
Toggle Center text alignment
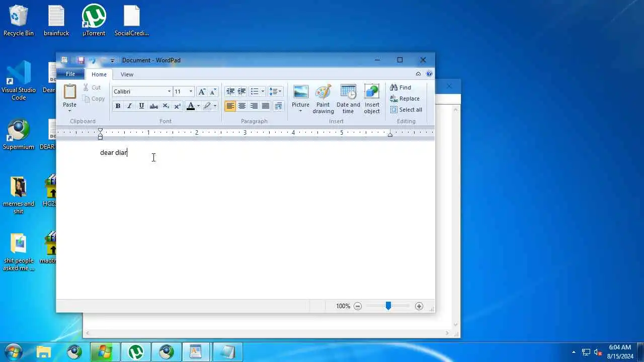[x=242, y=106]
